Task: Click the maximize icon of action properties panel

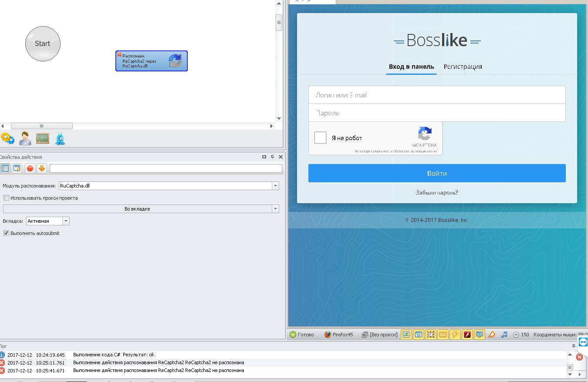Action: pyautogui.click(x=264, y=157)
